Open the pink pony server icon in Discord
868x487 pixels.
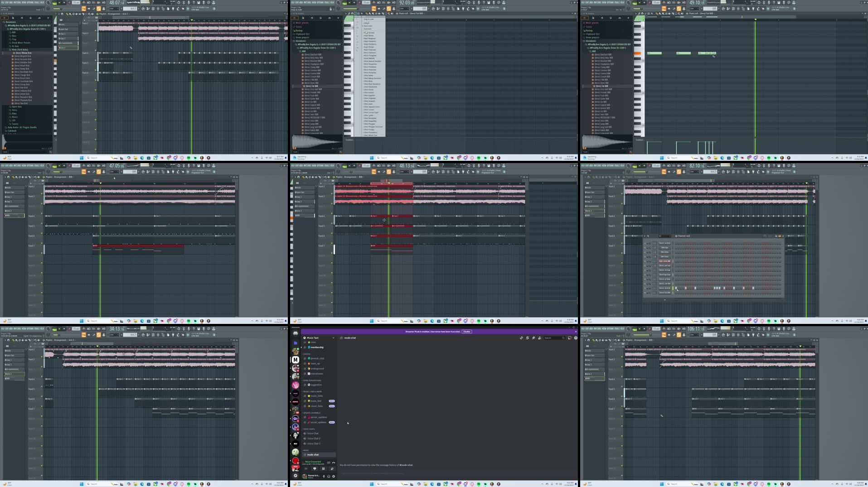tap(296, 385)
